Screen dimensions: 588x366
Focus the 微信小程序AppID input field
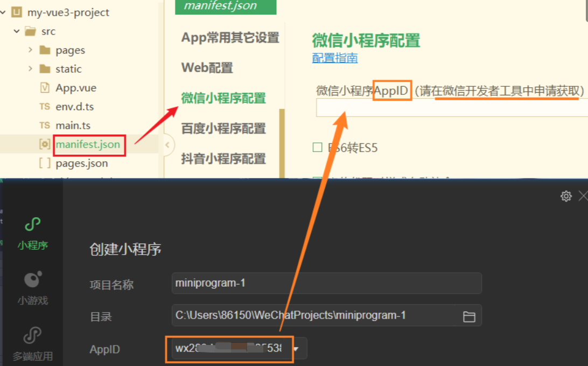[452, 108]
